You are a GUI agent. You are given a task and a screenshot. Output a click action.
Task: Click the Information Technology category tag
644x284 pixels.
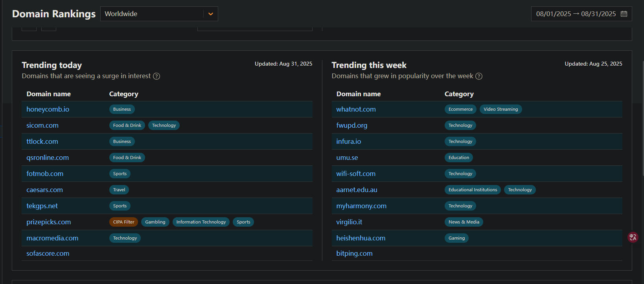[x=201, y=222]
